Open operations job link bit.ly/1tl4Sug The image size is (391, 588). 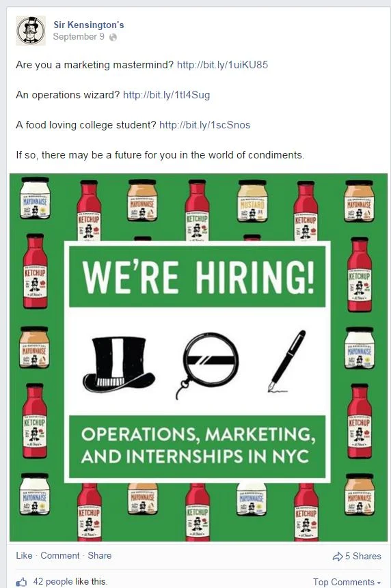(167, 95)
